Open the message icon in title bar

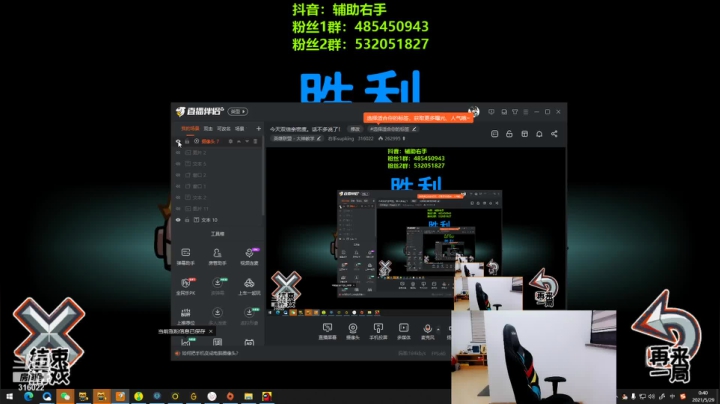[x=504, y=112]
